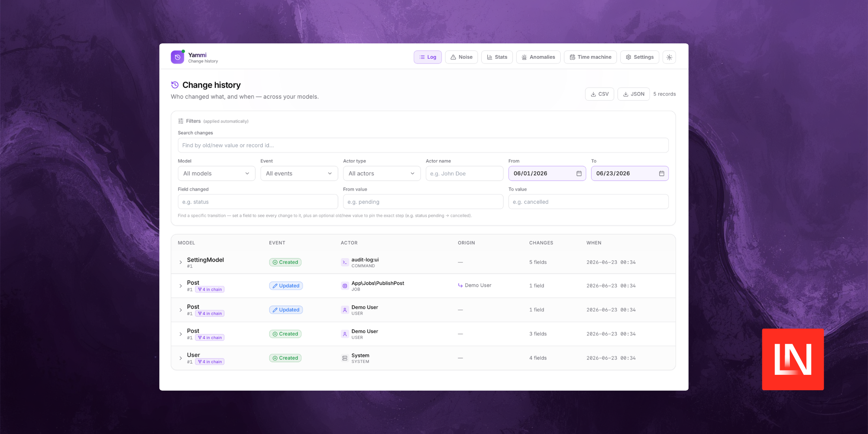The height and width of the screenshot is (434, 868).
Task: Click the WHEN column header
Action: [594, 243]
